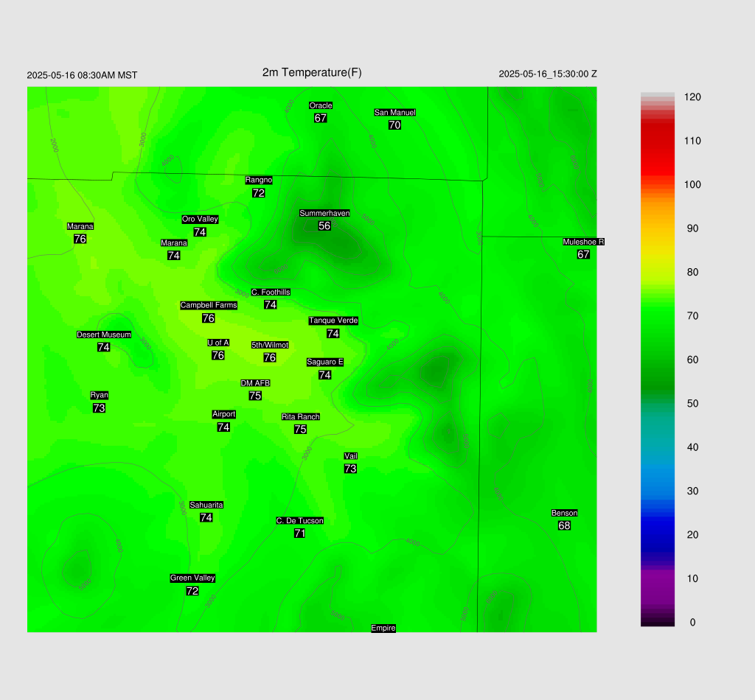Select the Ryan station label
This screenshot has height=700, width=755.
coord(100,396)
